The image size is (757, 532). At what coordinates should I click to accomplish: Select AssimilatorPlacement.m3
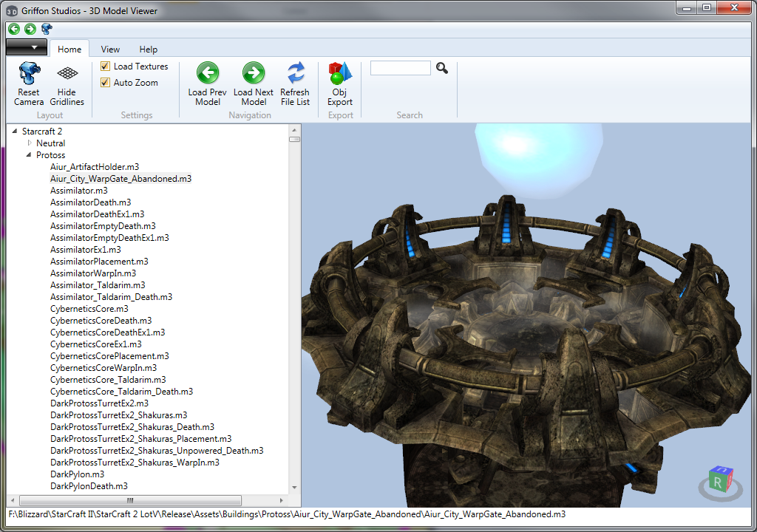point(99,261)
